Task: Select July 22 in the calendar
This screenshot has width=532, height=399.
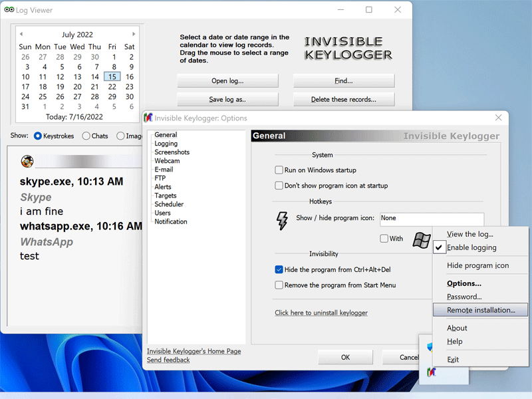Action: (x=112, y=87)
